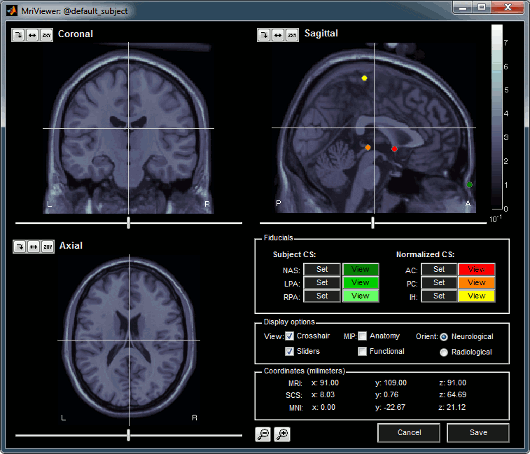The width and height of the screenshot is (530, 454).
Task: Set the PC fiducial point
Action: (x=439, y=283)
